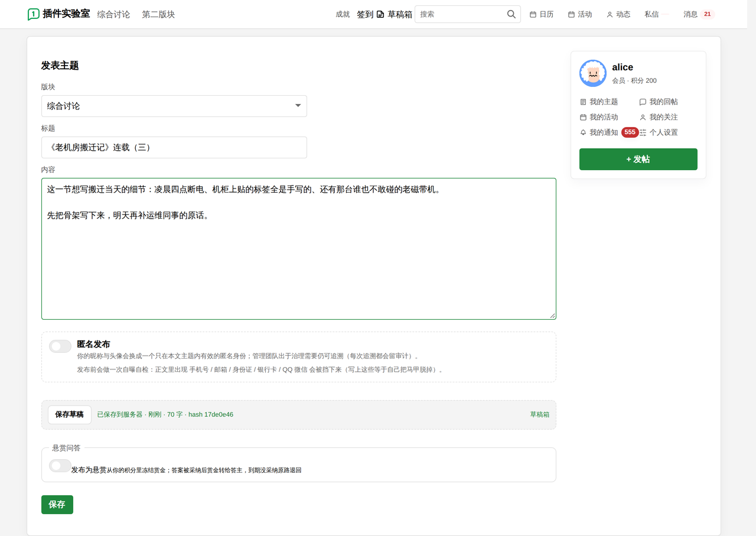
Task: Expand the 版块 dropdown showing 综合讨论
Action: coord(174,106)
